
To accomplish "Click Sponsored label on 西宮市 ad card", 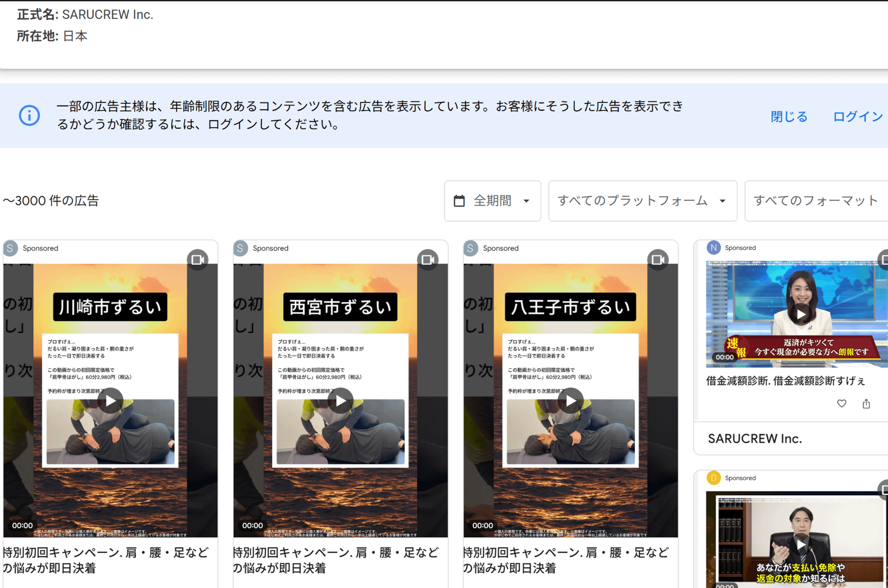I will pos(271,248).
